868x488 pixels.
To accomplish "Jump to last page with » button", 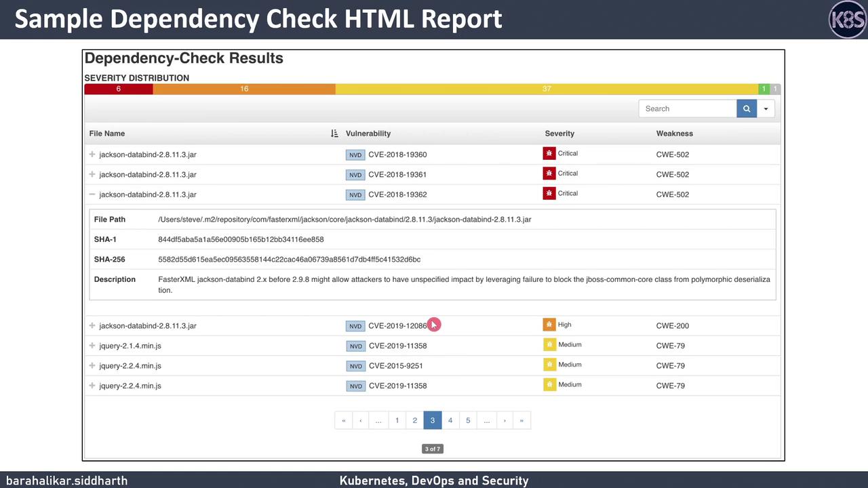I will [521, 420].
